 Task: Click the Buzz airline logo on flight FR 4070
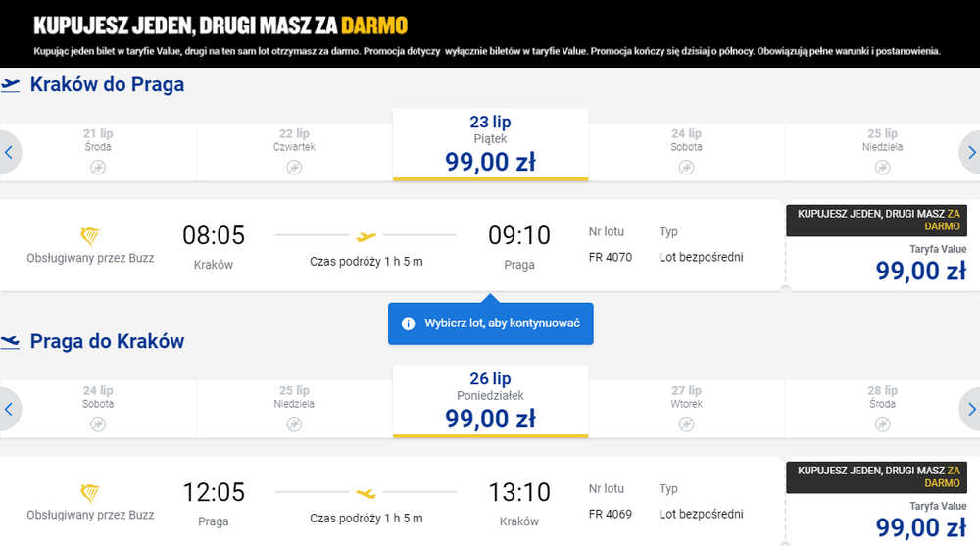90,236
